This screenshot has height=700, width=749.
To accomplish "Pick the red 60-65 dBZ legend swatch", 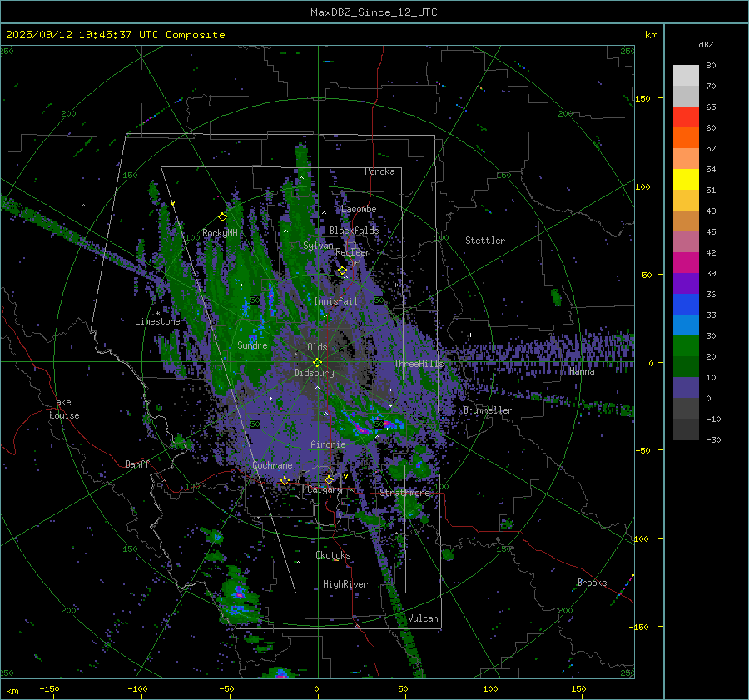I will 686,117.
